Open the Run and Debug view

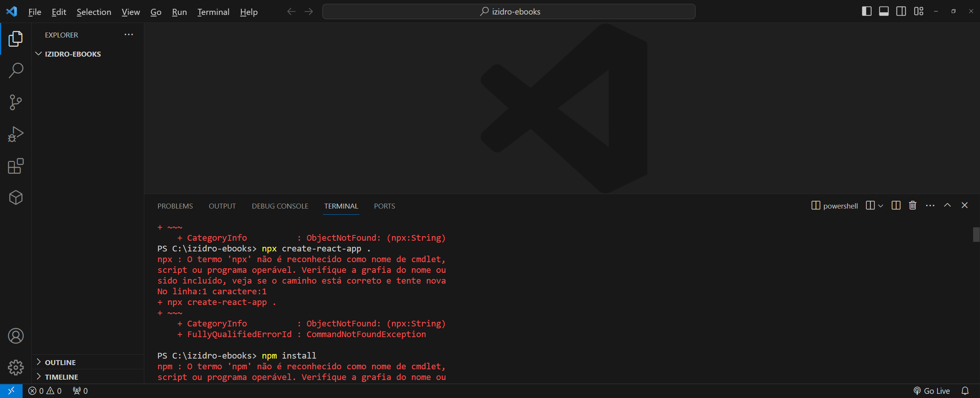[x=16, y=134]
